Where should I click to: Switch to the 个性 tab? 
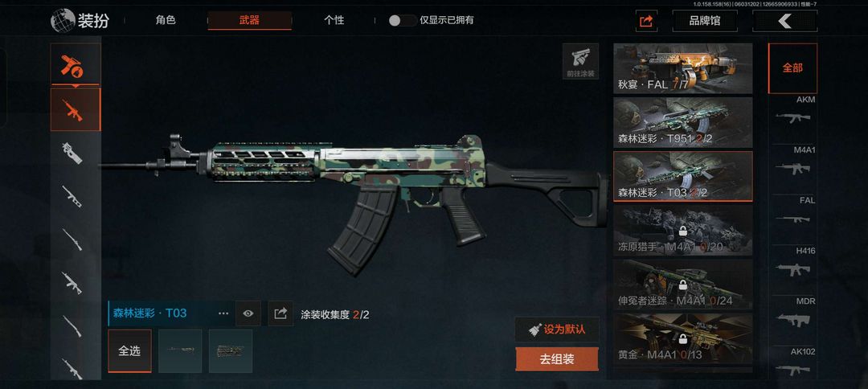(x=334, y=20)
